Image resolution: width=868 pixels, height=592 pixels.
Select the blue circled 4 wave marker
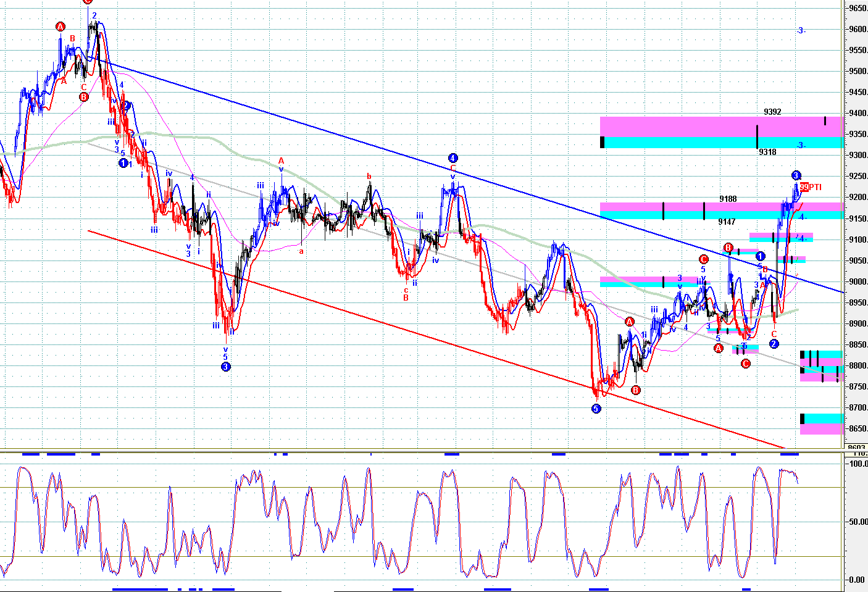point(453,158)
